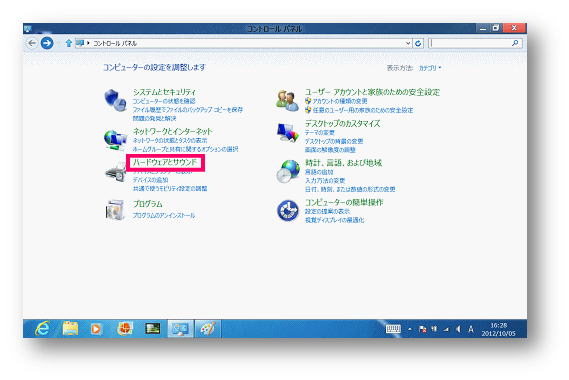Open the touch keyboard tray icon
This screenshot has height=380, width=569.
click(x=393, y=329)
